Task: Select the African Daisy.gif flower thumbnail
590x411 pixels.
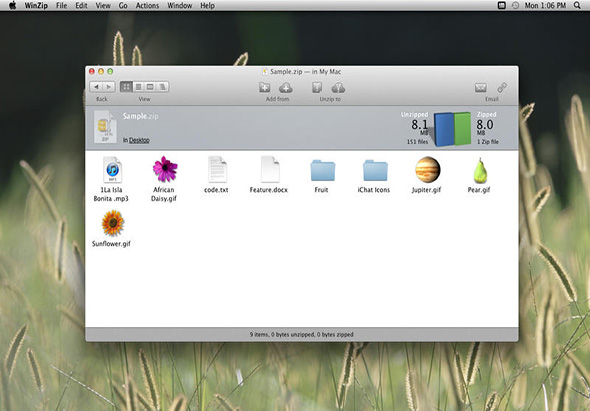Action: (x=165, y=169)
